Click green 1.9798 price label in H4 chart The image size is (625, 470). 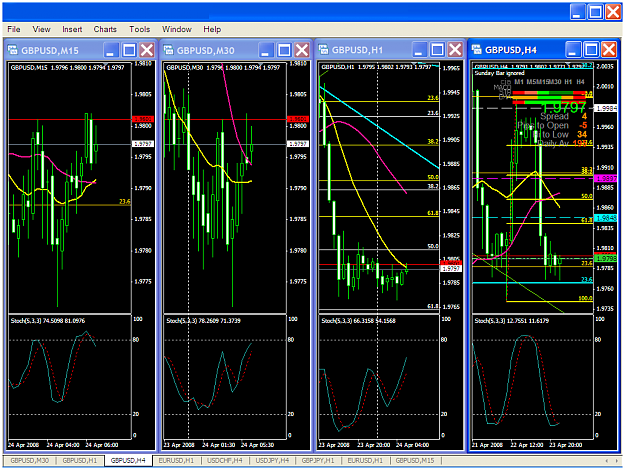pyautogui.click(x=605, y=259)
